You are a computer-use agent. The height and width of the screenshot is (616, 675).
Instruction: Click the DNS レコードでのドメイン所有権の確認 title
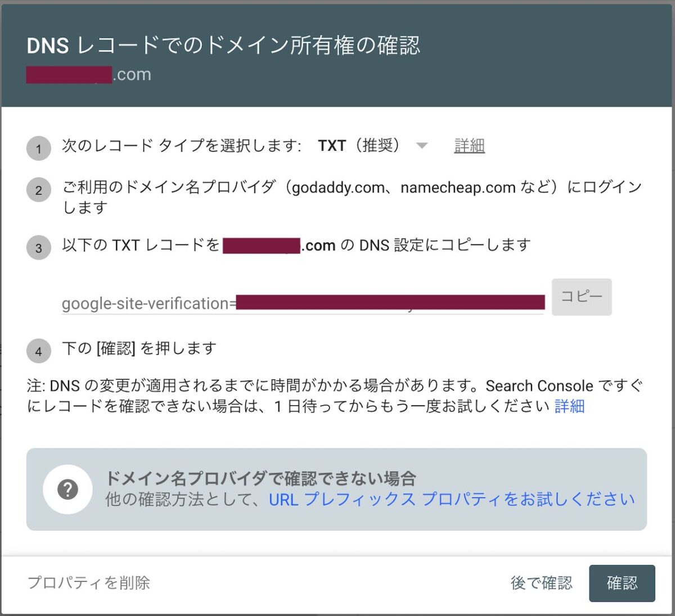(x=223, y=46)
